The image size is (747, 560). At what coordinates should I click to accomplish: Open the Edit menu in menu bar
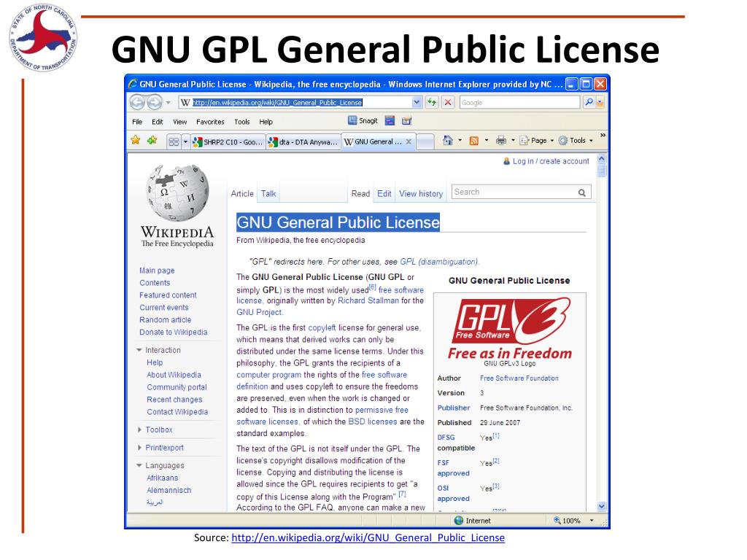click(158, 122)
